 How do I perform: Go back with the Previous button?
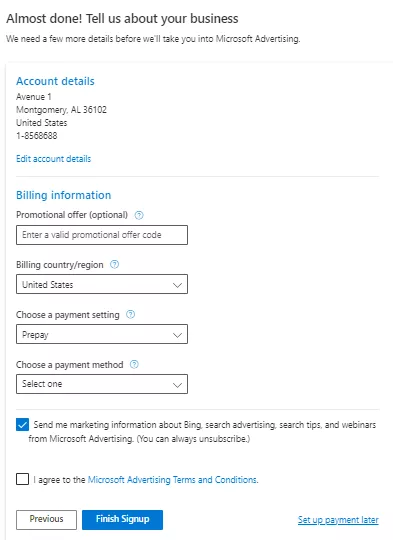pyautogui.click(x=46, y=520)
